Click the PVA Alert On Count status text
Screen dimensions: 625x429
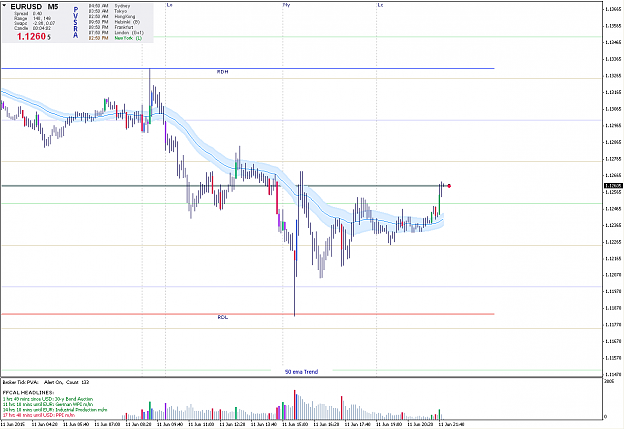[x=46, y=382]
